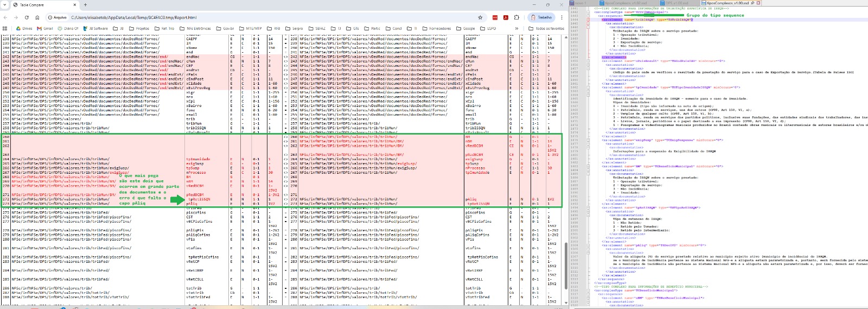Image resolution: width=868 pixels, height=309 pixels.
Task: Switch to the DPS_v1.00.xsd editor tab
Action: coord(675,3)
